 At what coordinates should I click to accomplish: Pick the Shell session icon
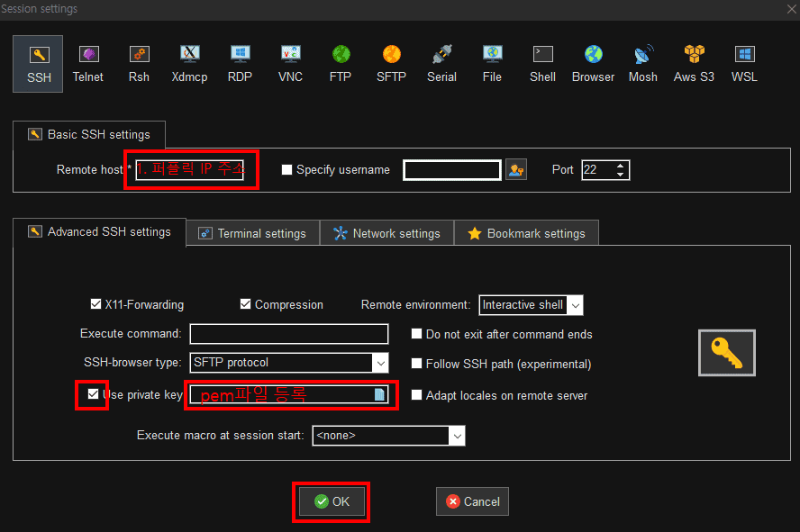pos(542,64)
